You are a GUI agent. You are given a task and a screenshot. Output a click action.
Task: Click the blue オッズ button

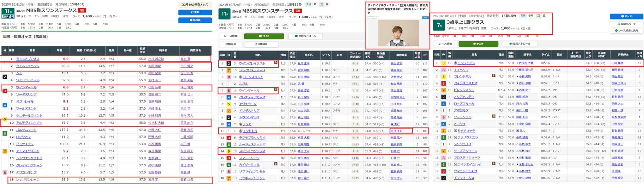[626, 16]
